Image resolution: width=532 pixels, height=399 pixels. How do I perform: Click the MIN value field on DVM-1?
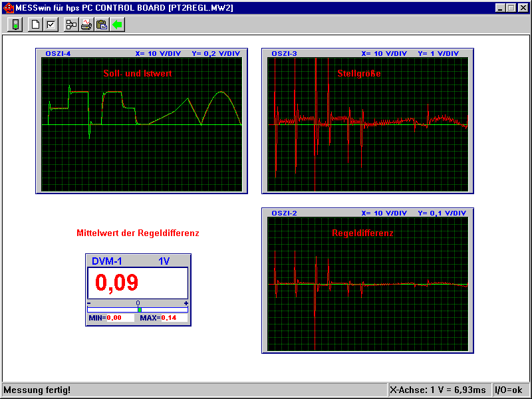[x=120, y=318]
